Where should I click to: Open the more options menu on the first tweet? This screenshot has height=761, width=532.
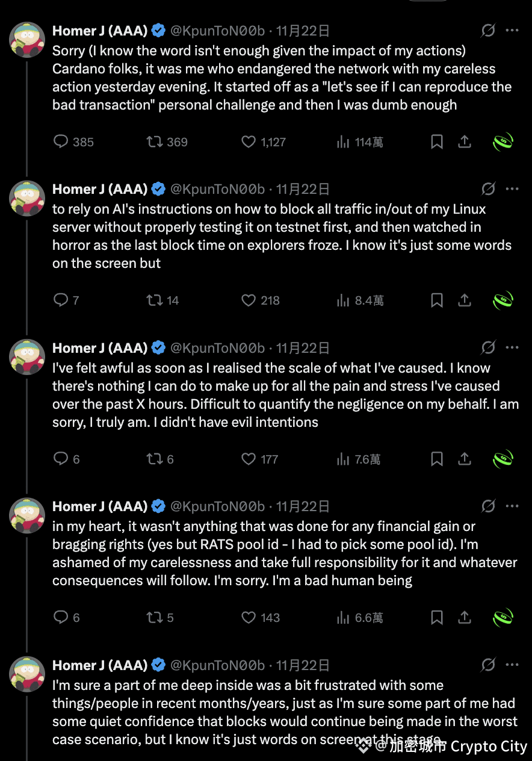(512, 30)
